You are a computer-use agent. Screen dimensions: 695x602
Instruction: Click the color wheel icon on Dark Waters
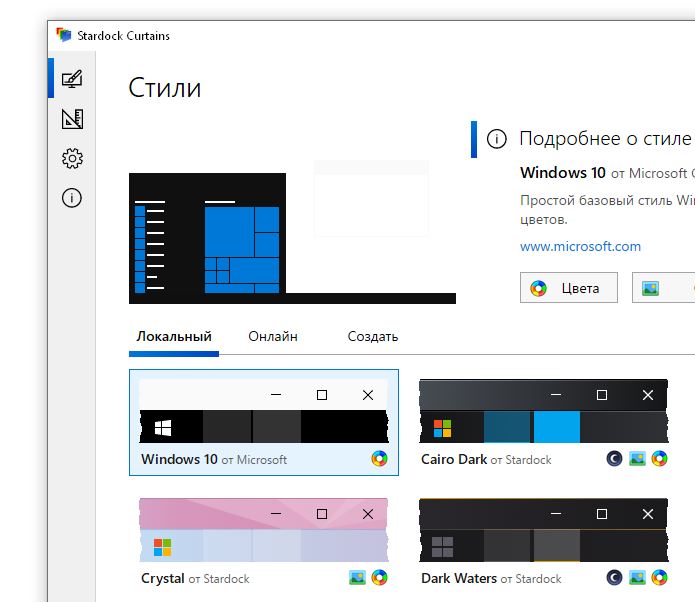(659, 578)
